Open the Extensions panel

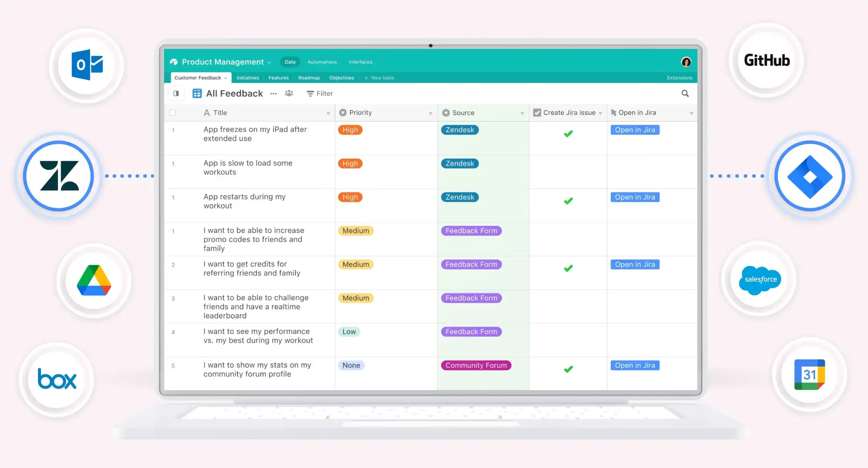tap(679, 78)
